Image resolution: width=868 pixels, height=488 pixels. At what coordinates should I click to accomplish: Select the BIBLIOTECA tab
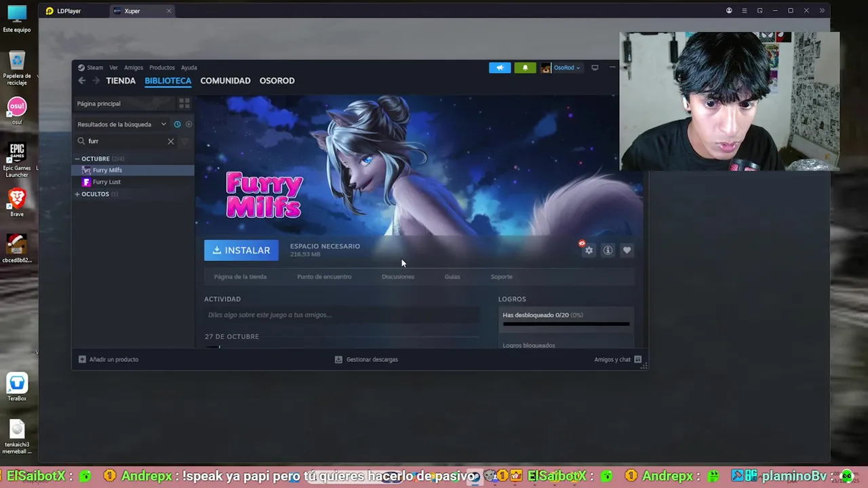click(168, 81)
